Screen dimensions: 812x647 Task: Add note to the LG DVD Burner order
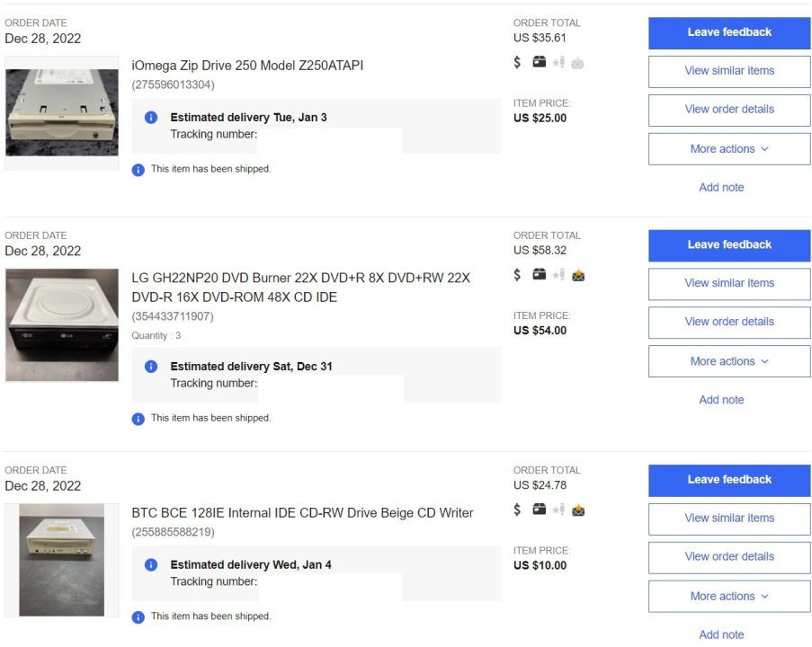[721, 400]
